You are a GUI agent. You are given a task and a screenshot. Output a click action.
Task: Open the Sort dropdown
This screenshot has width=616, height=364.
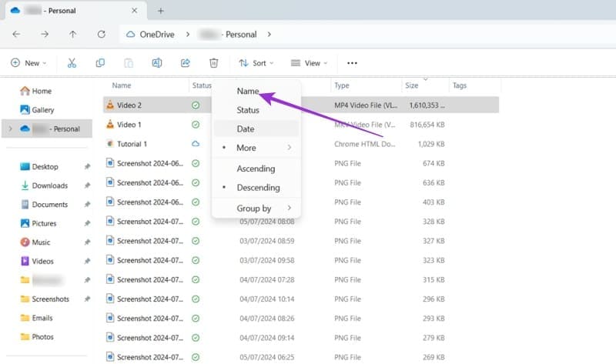256,63
